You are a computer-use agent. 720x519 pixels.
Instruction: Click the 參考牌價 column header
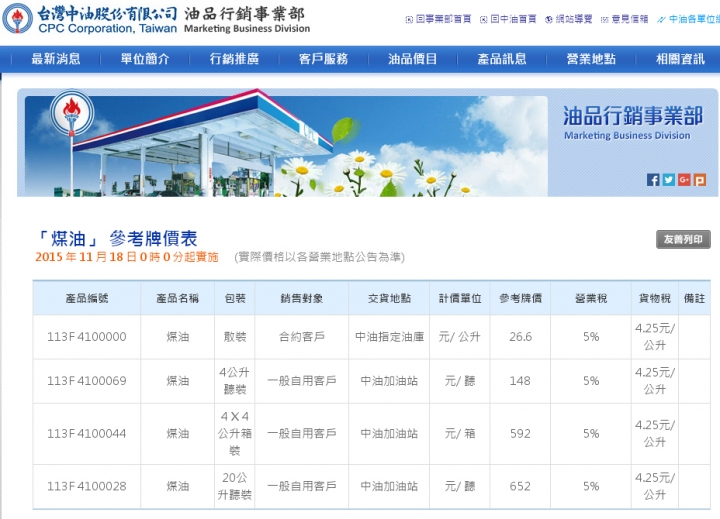[x=520, y=299]
